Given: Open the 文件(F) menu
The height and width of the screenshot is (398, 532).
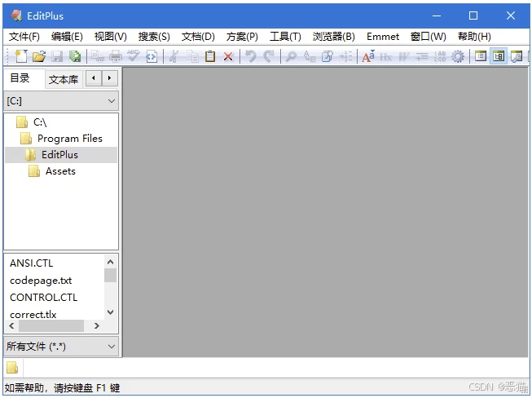Looking at the screenshot, I should 24,37.
